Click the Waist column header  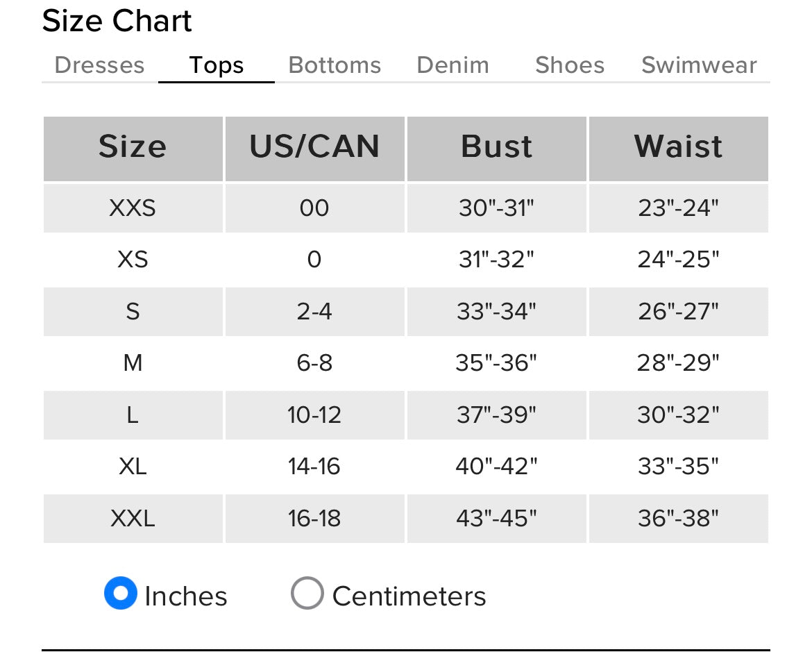(678, 147)
